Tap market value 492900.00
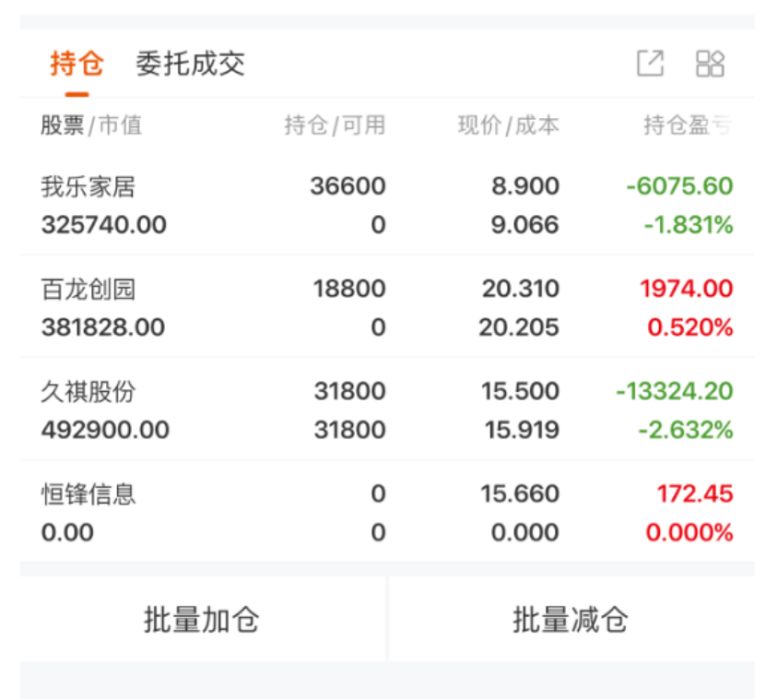Viewport: 766px width, 700px height. pyautogui.click(x=105, y=430)
